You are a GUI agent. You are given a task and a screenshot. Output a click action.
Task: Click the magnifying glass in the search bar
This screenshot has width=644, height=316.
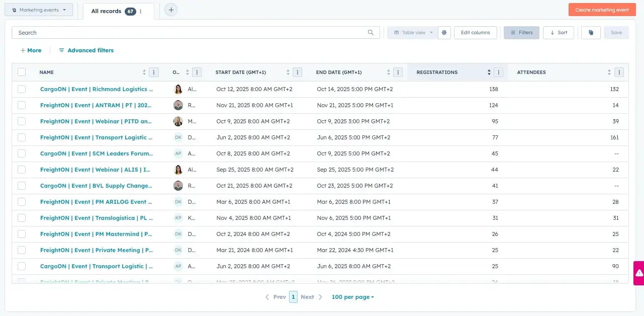coord(371,32)
